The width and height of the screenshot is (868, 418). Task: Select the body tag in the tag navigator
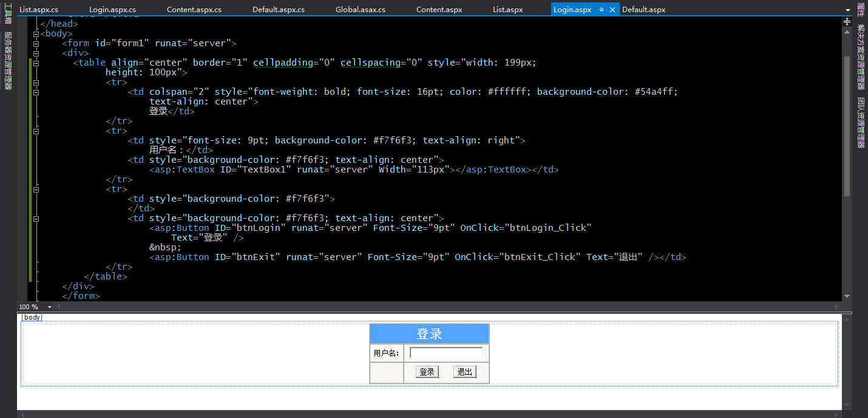31,317
